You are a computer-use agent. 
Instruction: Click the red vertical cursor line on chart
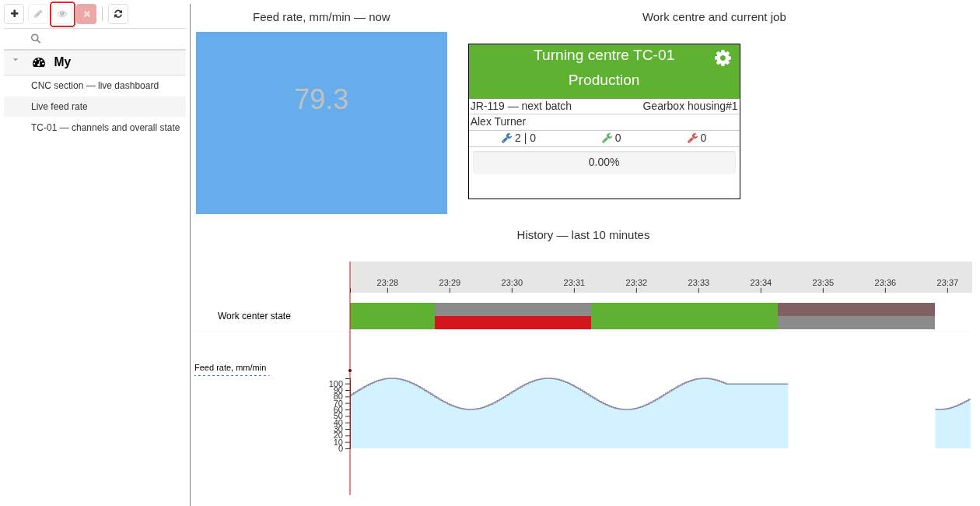click(350, 378)
